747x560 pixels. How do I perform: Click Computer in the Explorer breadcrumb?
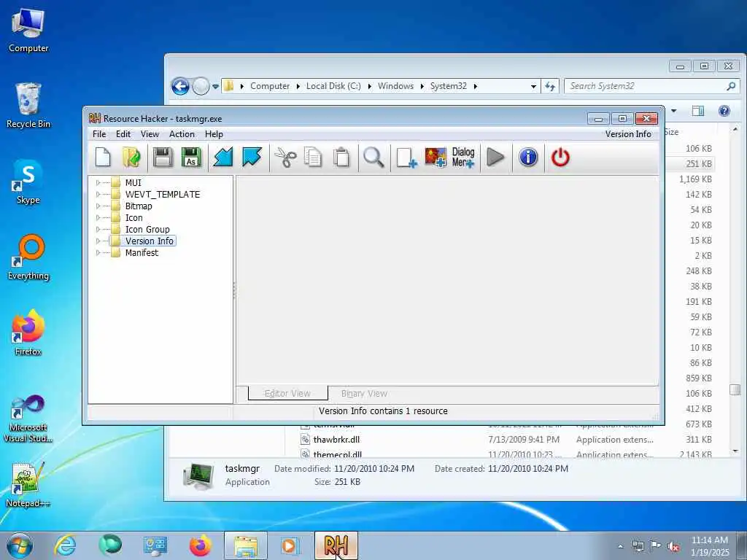(x=270, y=86)
